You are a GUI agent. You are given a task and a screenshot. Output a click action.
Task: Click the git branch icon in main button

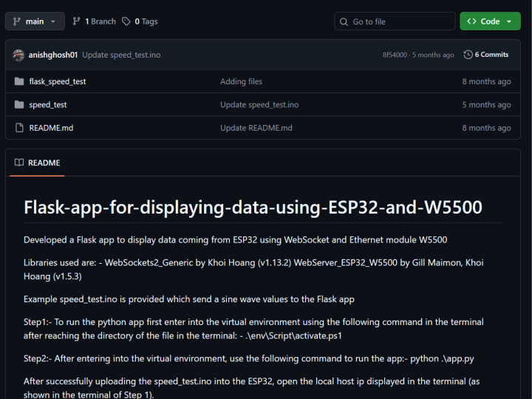(x=17, y=21)
